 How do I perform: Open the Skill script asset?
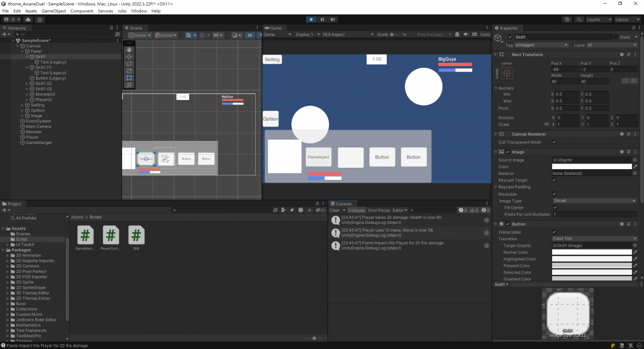click(x=136, y=238)
